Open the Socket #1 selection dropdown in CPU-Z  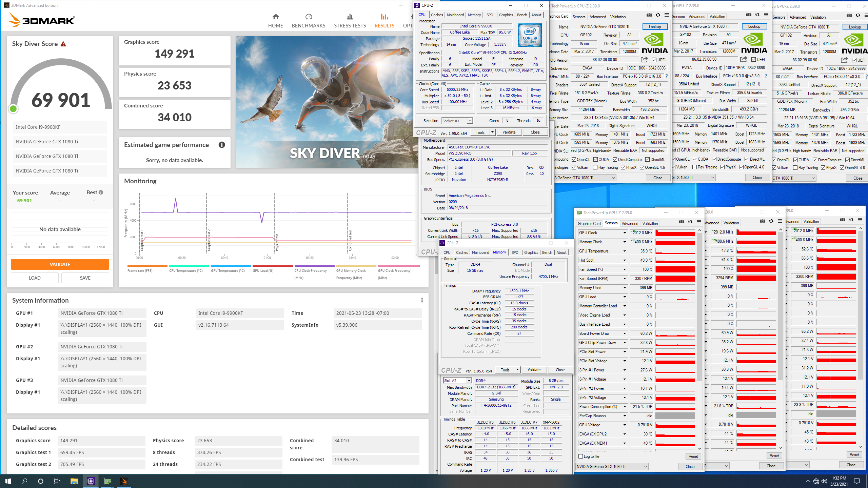470,121
